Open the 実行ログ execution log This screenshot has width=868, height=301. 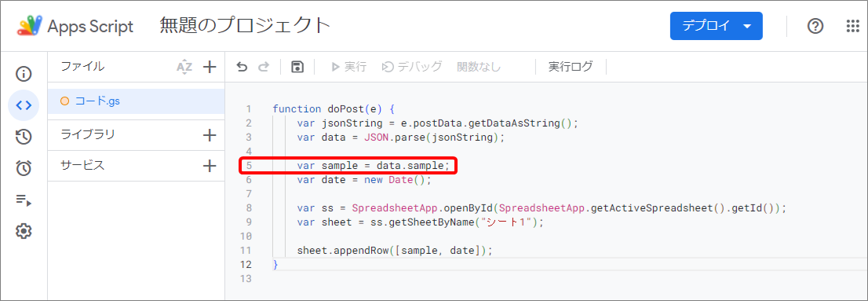(571, 67)
